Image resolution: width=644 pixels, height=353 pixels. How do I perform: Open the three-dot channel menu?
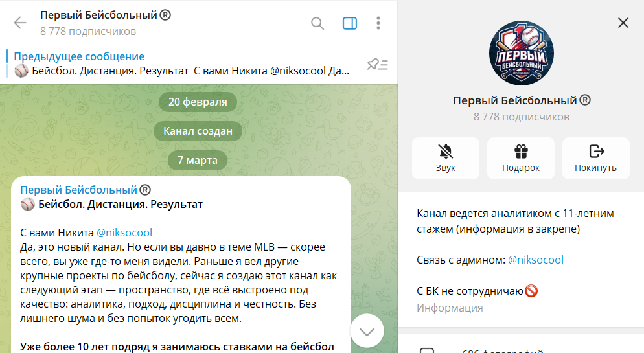tap(378, 23)
